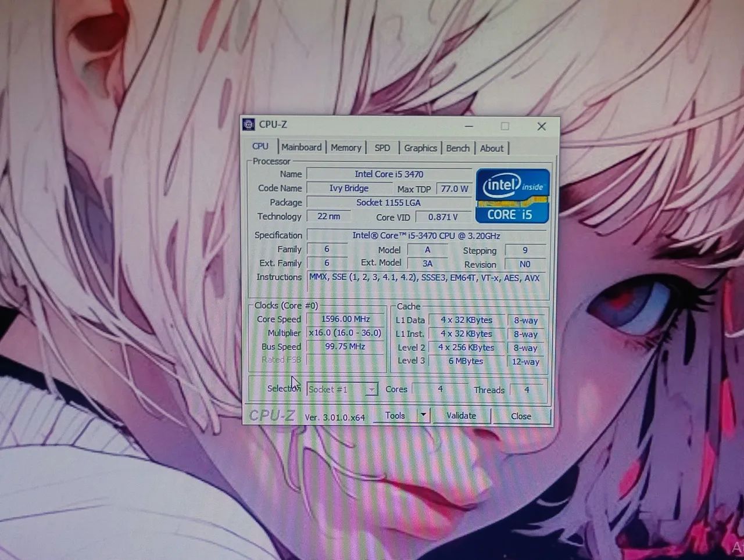The width and height of the screenshot is (744, 560).
Task: Minimize the CPU-Z window
Action: [x=469, y=125]
